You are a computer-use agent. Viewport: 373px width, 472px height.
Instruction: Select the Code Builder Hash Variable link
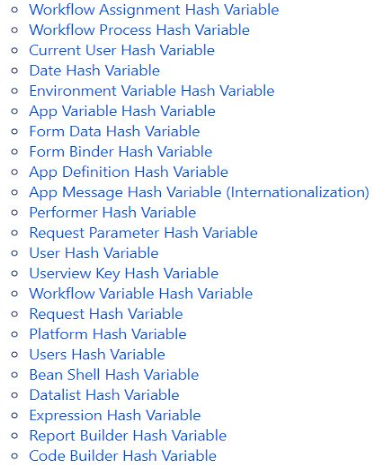coord(123,456)
